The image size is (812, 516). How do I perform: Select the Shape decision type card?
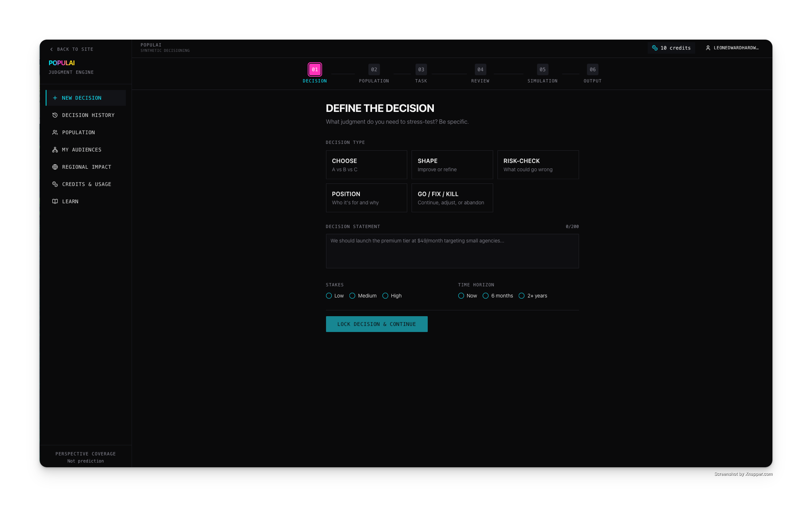click(x=452, y=165)
